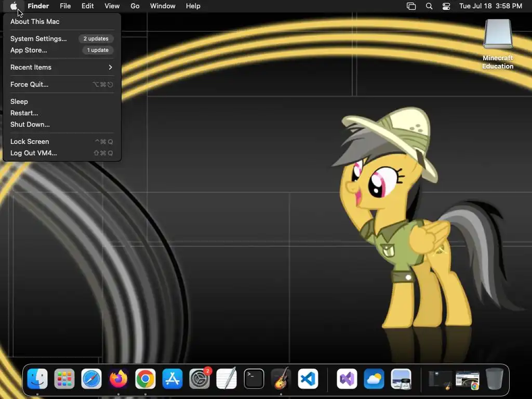Open System Settings Dock icon with badge
The image size is (532, 399).
point(199,379)
